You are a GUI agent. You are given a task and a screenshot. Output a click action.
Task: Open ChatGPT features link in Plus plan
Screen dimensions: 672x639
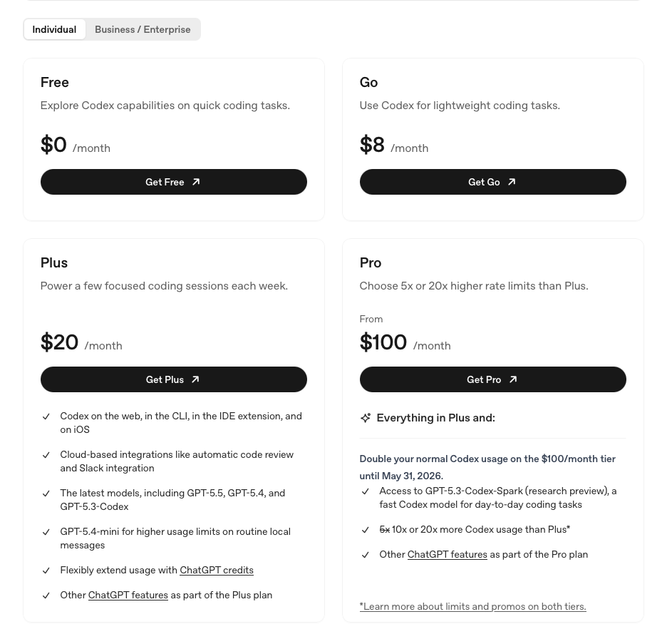coord(128,595)
